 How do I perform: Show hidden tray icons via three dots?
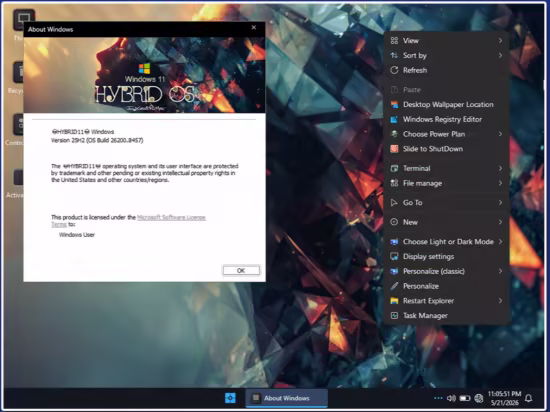coord(438,398)
